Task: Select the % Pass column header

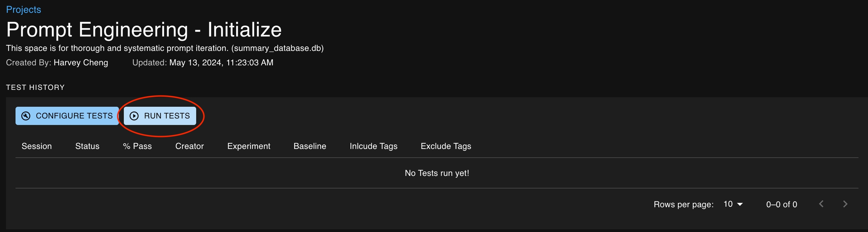Action: tap(137, 146)
